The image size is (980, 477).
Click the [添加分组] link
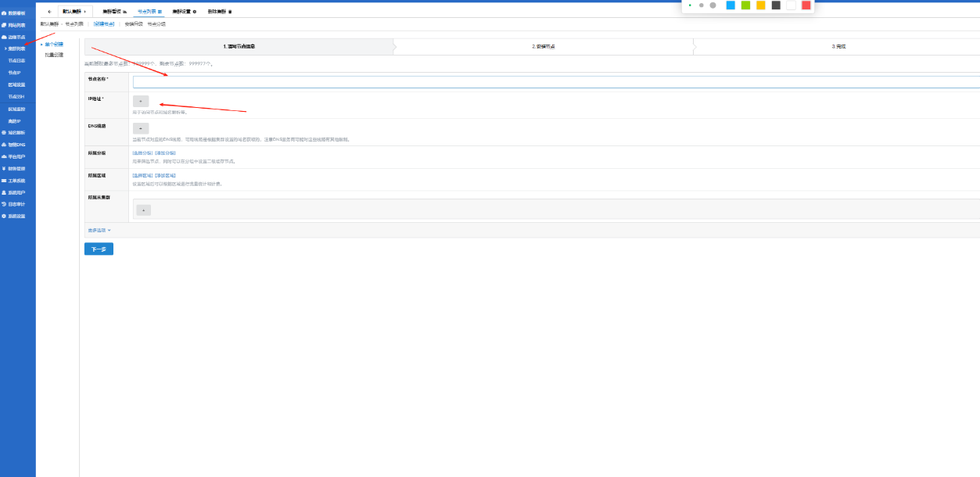pyautogui.click(x=165, y=153)
